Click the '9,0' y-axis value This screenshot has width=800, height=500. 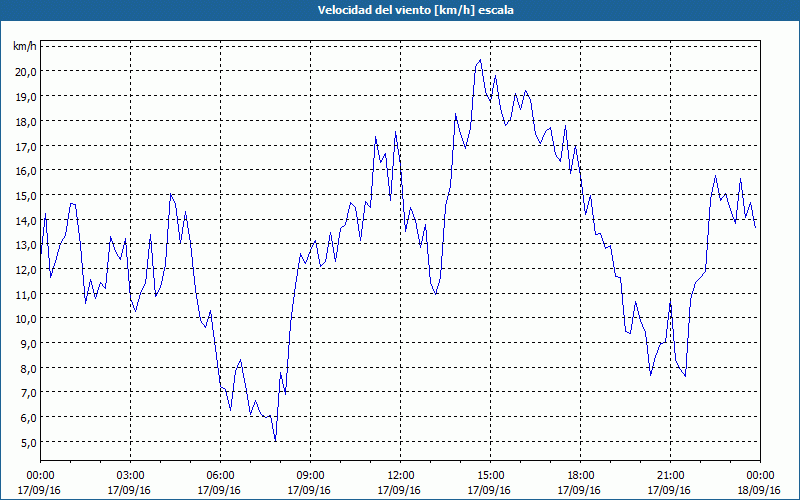point(28,344)
